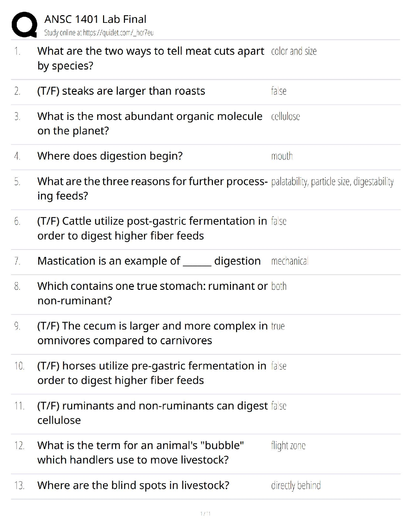The image size is (411, 532).
Task: Select the steaks larger than roasts question
Action: click(121, 91)
